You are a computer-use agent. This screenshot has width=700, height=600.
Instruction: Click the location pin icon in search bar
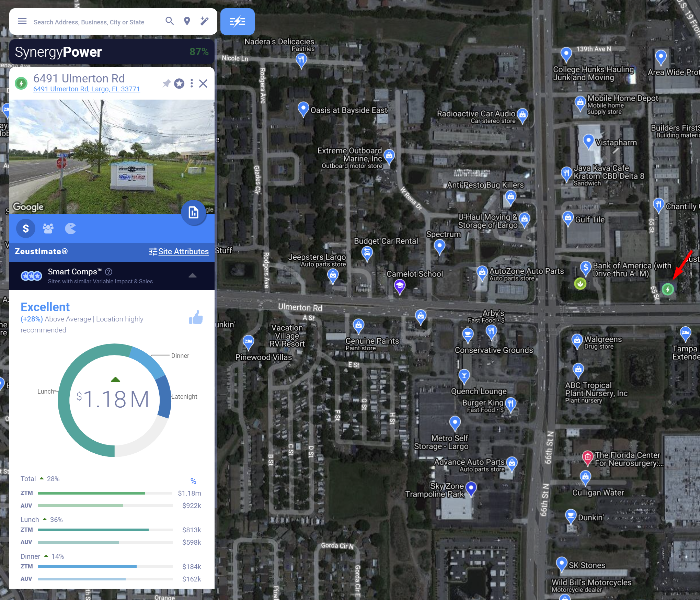(187, 21)
